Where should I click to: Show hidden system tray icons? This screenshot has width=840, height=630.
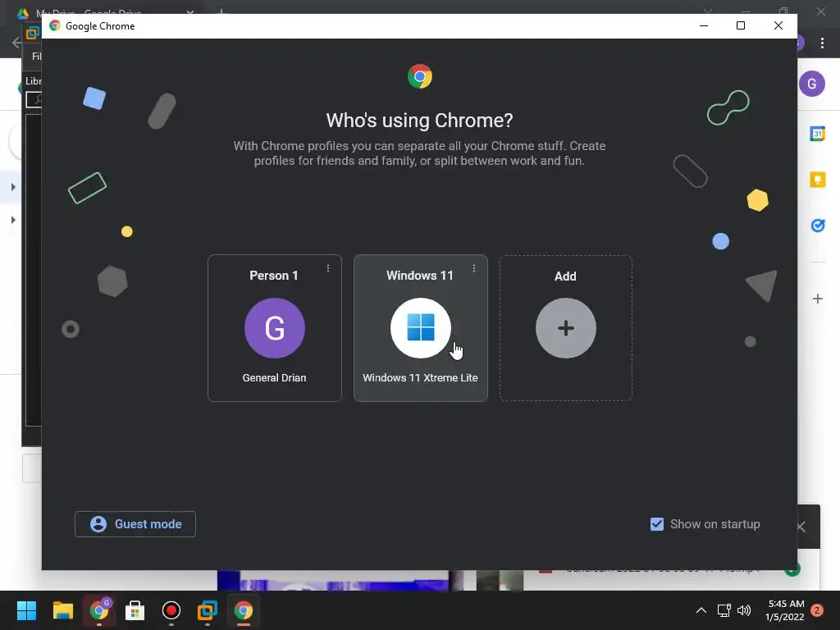click(x=701, y=610)
